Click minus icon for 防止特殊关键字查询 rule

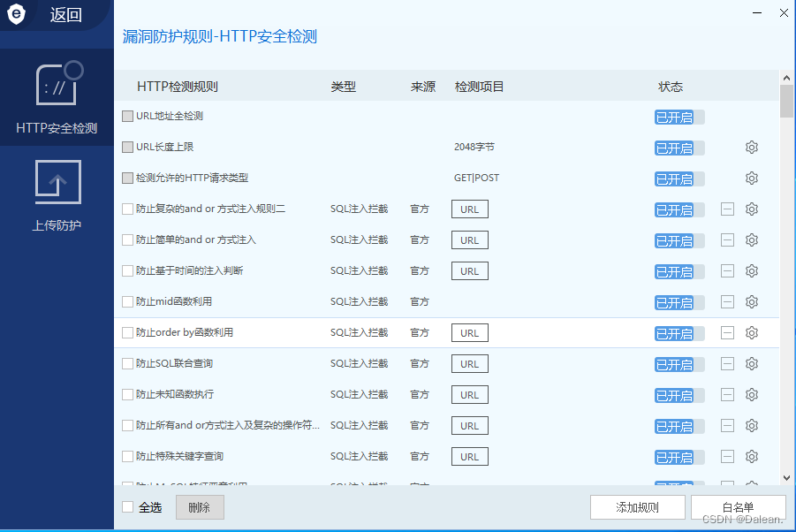click(x=727, y=457)
